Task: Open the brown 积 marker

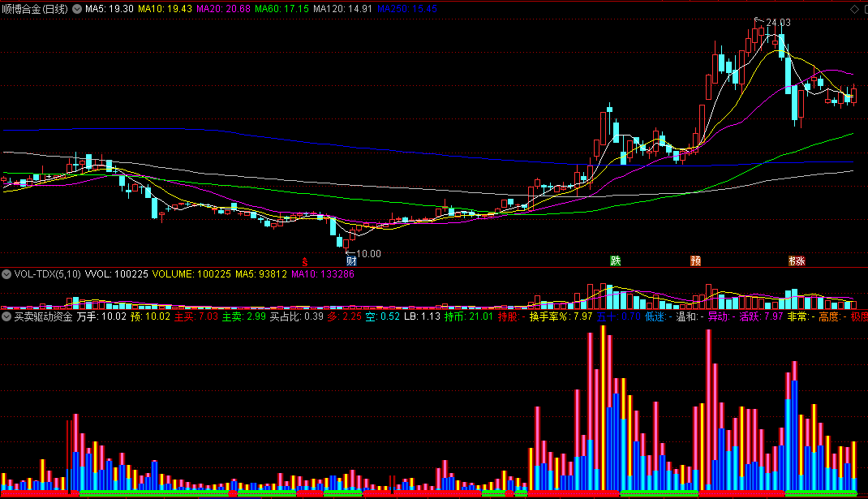Action: [x=793, y=260]
